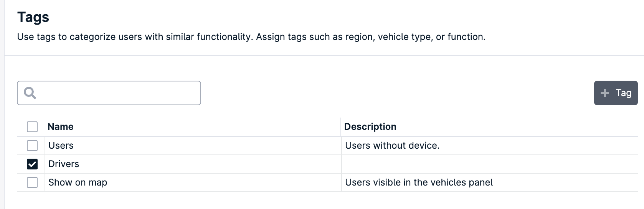
Task: Uncheck the Drivers tag checkbox
Action: click(x=32, y=164)
